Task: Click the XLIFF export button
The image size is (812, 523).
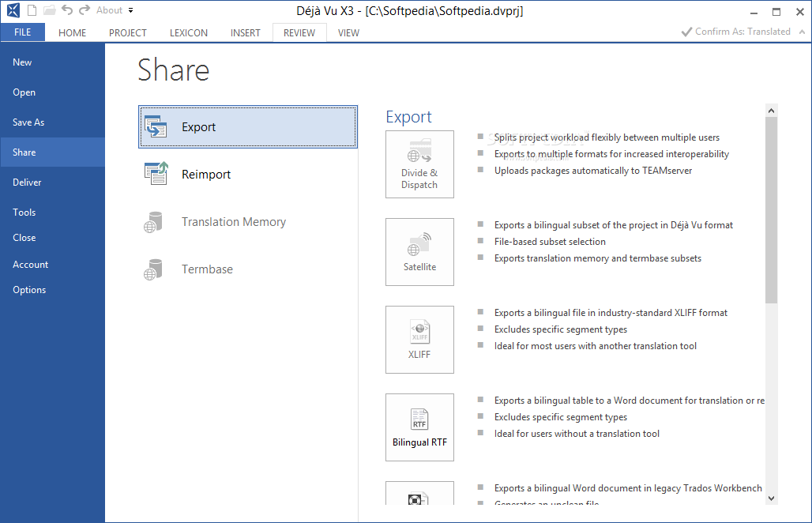Action: click(419, 339)
